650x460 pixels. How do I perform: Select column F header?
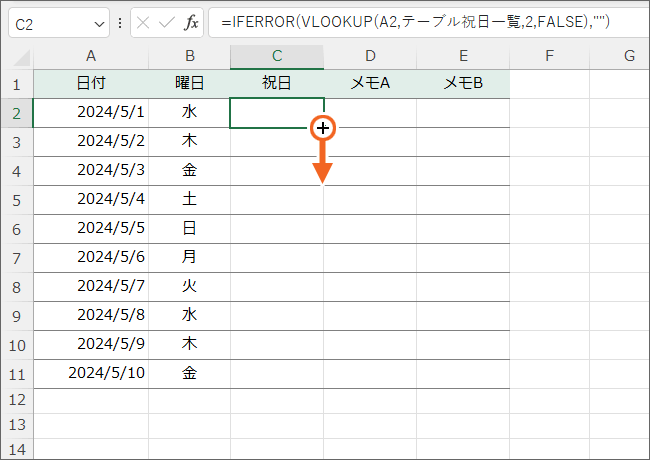[x=549, y=56]
